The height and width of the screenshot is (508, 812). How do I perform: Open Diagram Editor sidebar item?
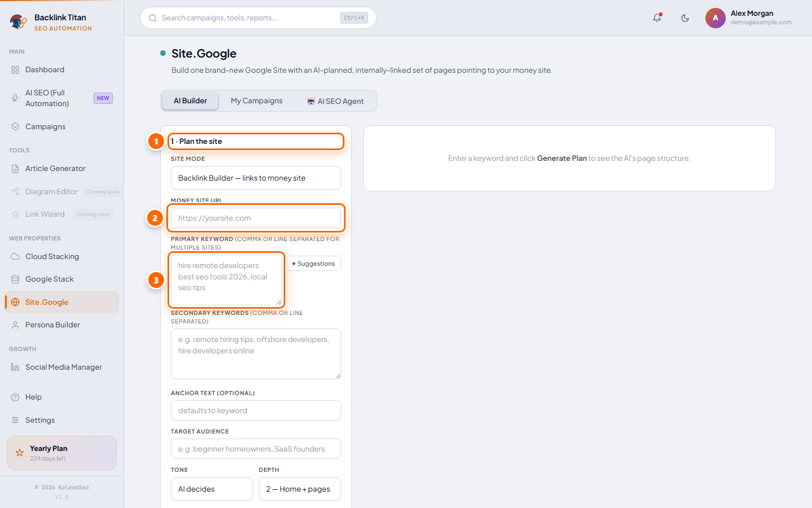(62, 192)
